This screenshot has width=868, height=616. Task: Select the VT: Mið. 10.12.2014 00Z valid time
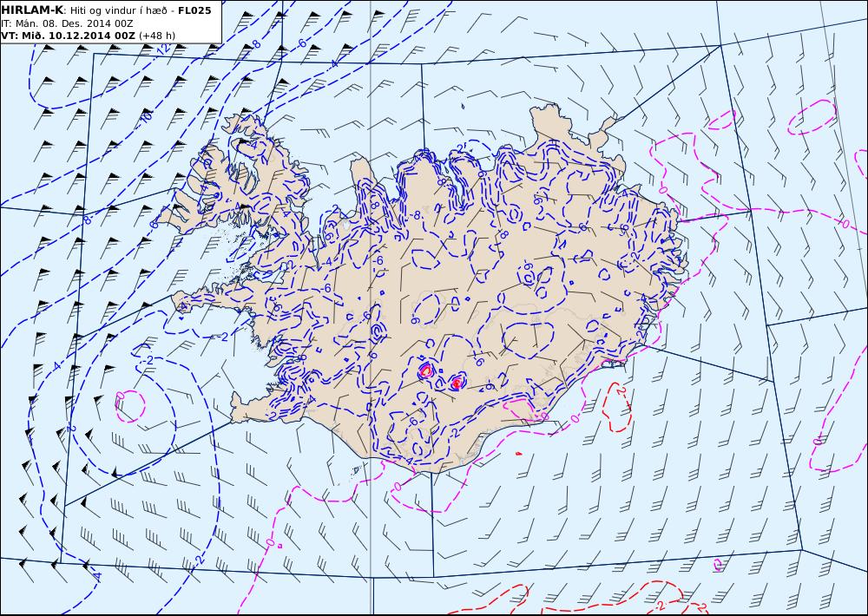click(68, 36)
